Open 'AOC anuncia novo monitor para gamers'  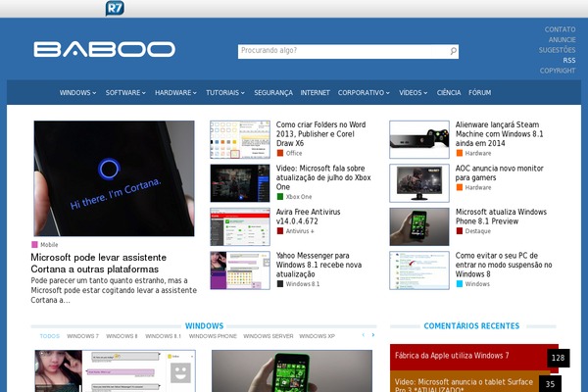(x=500, y=172)
